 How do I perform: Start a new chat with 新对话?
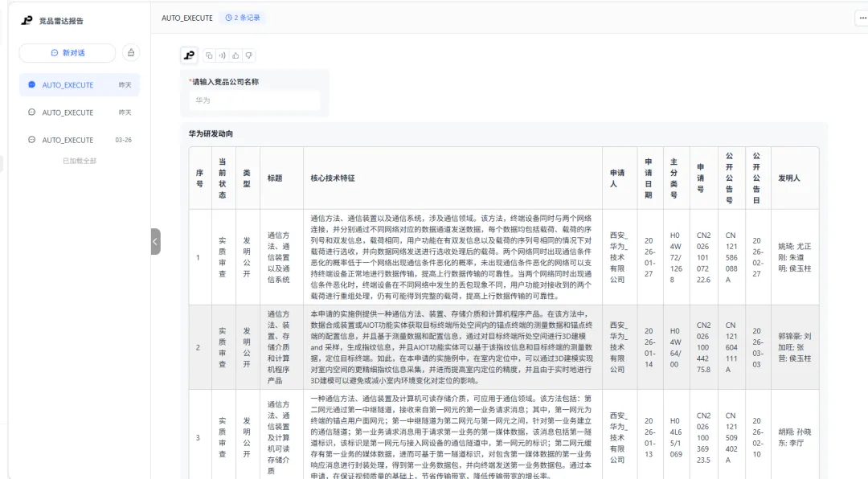click(x=68, y=52)
